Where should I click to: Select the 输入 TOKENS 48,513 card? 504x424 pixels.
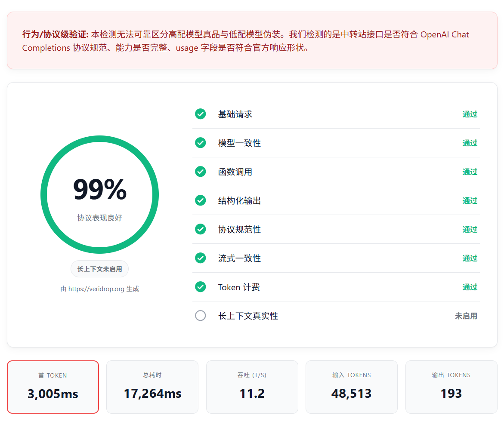click(x=352, y=387)
